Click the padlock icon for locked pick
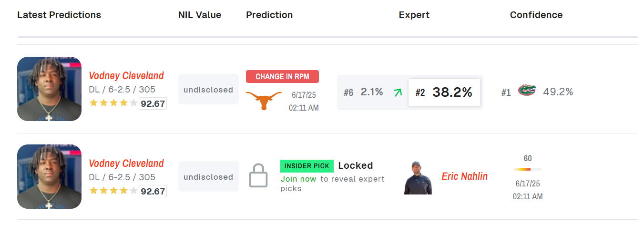Viewport: 644px width, 225px height. (258, 176)
